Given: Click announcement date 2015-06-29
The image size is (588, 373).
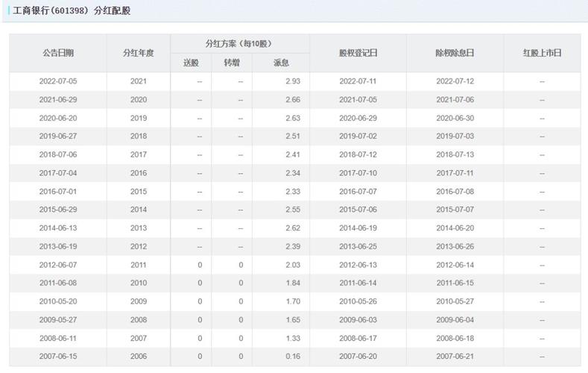Looking at the screenshot, I should 58,210.
